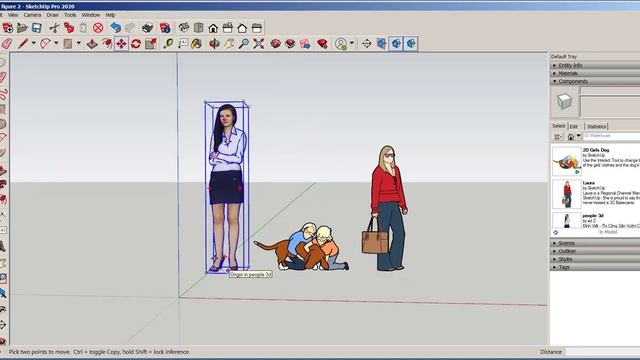
Task: Select the Pan hand tool
Action: point(229,44)
